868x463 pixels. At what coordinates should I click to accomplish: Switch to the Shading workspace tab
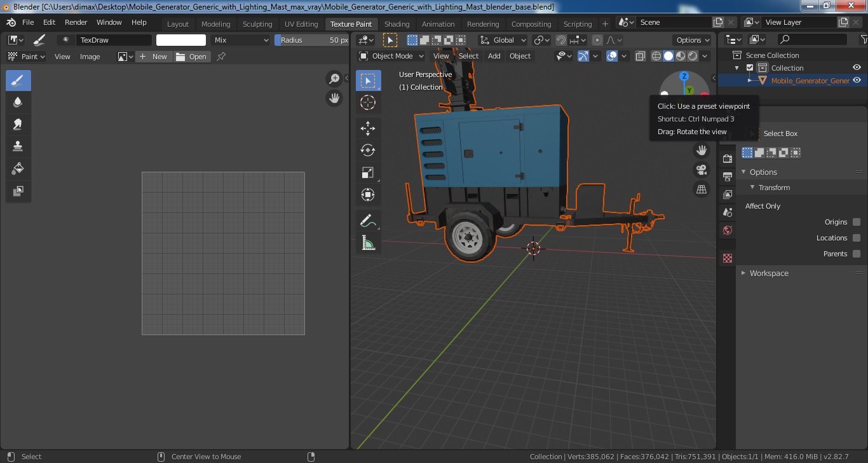(397, 24)
